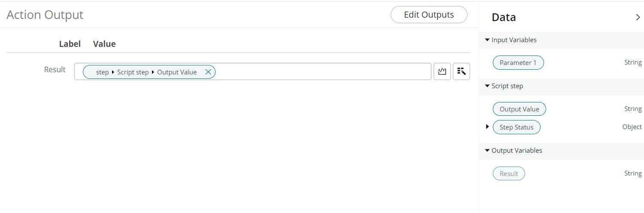
Task: Open the script editor icon for Result
Action: tap(442, 71)
